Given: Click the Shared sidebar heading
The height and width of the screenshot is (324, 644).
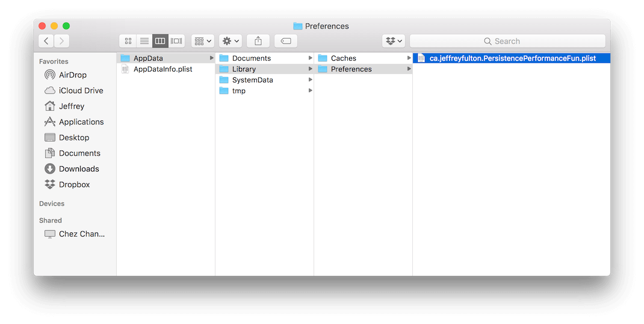Looking at the screenshot, I should [51, 220].
